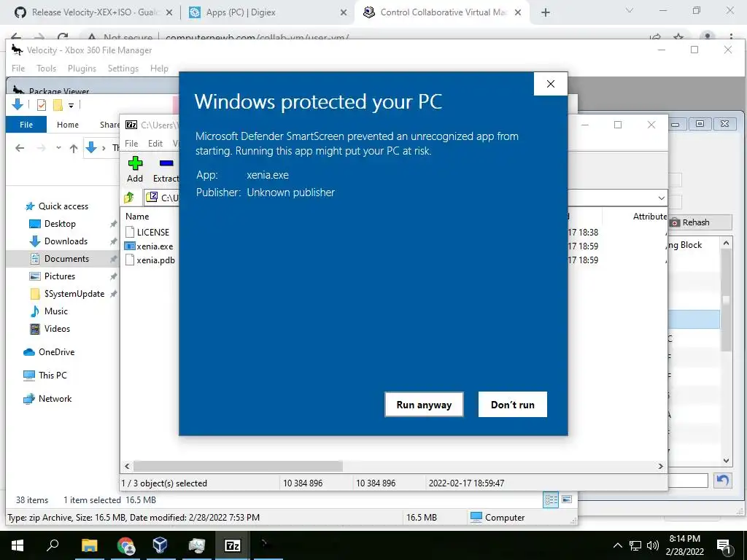Open a new browser tab
Viewport: 747px width, 560px height.
pyautogui.click(x=546, y=13)
